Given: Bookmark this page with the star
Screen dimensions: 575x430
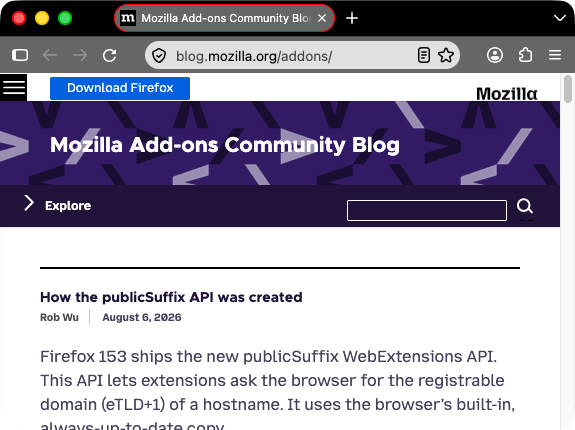Looking at the screenshot, I should tap(446, 55).
